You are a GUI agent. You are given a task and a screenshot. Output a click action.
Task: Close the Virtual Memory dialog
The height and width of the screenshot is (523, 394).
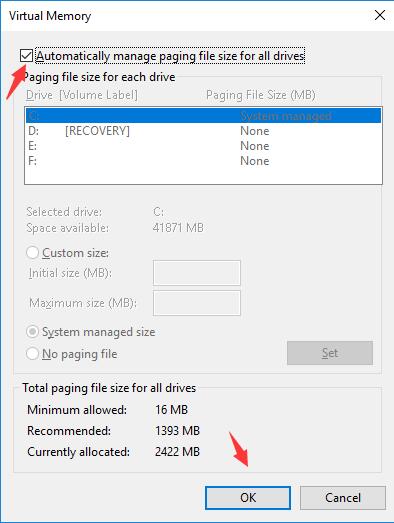(380, 15)
